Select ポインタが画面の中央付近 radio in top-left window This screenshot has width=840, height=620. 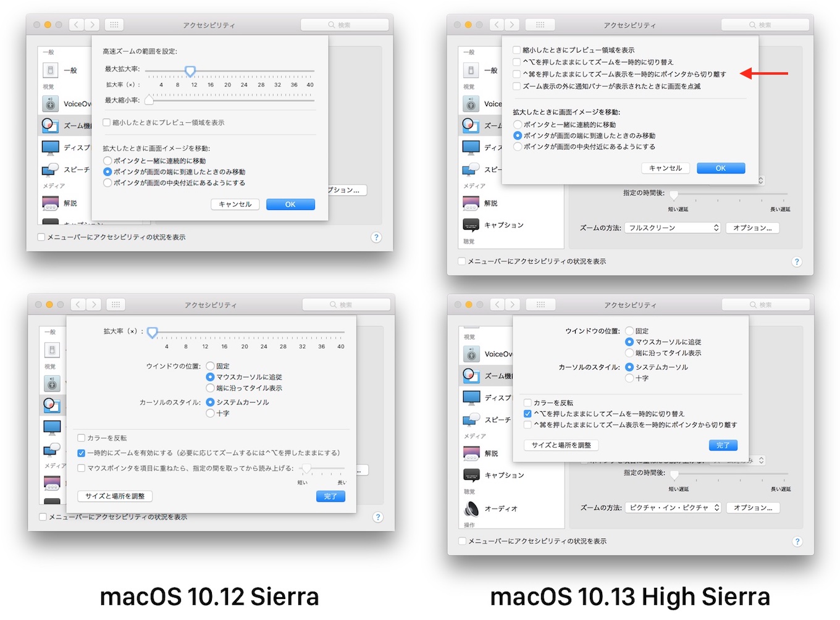pyautogui.click(x=107, y=183)
